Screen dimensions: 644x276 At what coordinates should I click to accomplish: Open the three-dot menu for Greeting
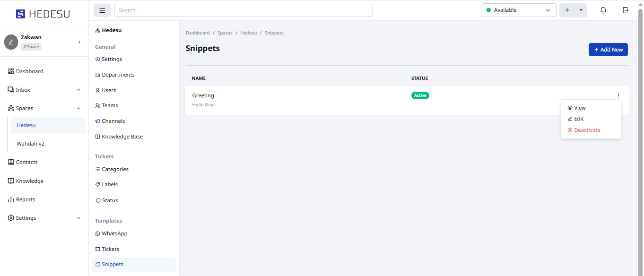[618, 95]
